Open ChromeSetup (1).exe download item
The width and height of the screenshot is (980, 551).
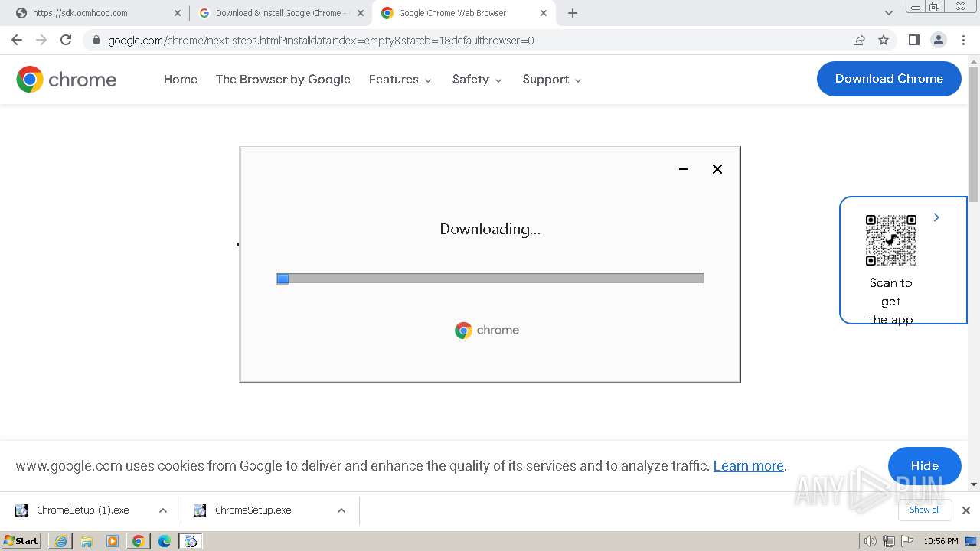[83, 510]
